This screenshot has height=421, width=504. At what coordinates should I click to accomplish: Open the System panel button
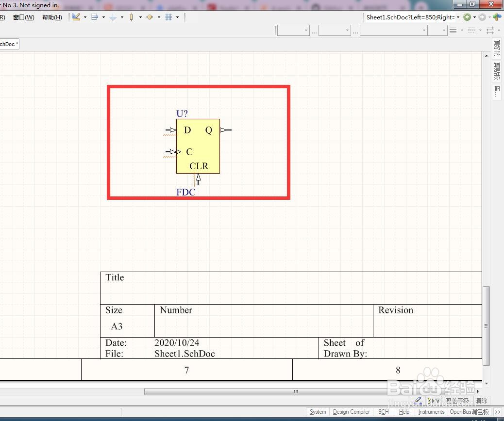[318, 412]
